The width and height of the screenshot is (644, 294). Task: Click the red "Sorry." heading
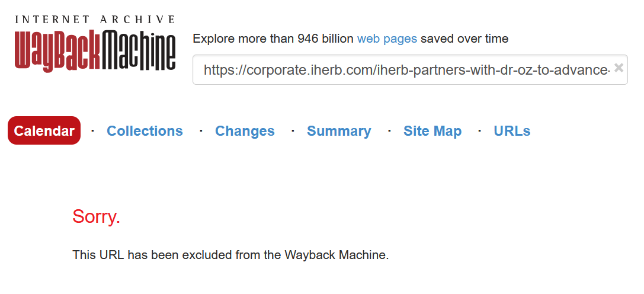click(x=96, y=217)
